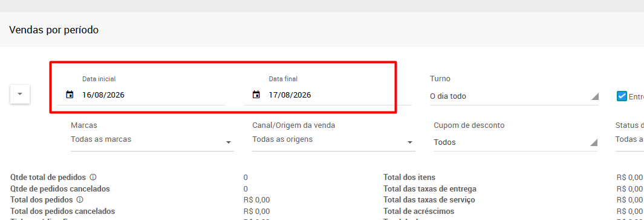Click triangle icon in Turno field

pos(594,96)
